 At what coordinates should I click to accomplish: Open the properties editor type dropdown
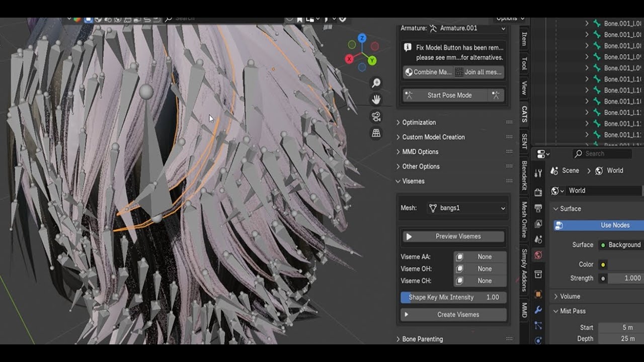[x=543, y=154]
